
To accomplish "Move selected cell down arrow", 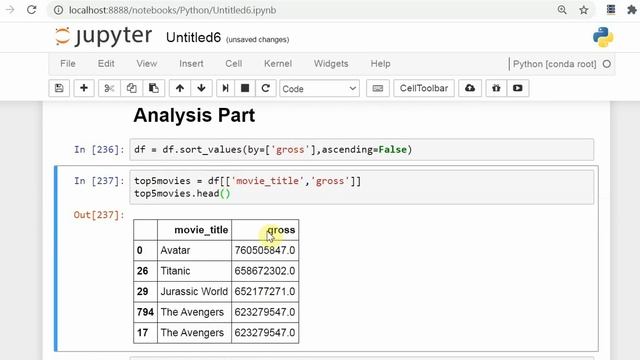I will [201, 88].
